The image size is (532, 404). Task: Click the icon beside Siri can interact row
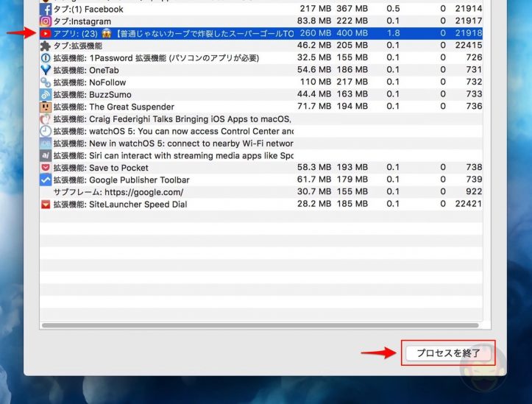click(46, 156)
